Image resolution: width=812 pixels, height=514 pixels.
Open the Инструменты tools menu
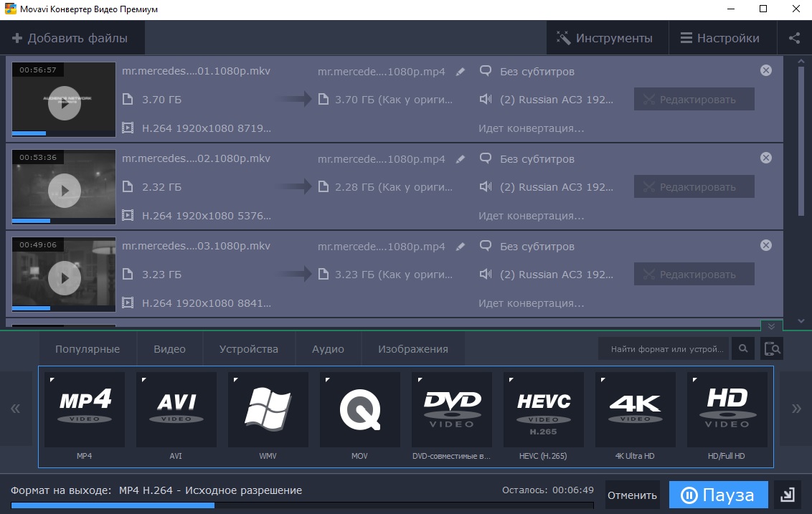(607, 38)
